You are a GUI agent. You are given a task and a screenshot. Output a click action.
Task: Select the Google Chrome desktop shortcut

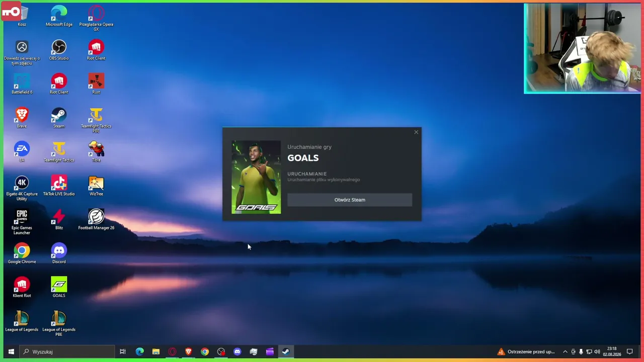[22, 254]
